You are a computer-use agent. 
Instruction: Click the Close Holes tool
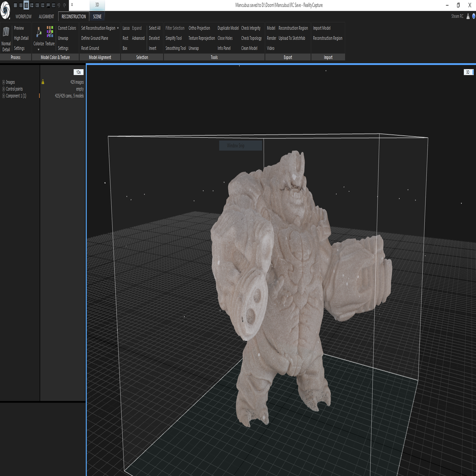[225, 38]
